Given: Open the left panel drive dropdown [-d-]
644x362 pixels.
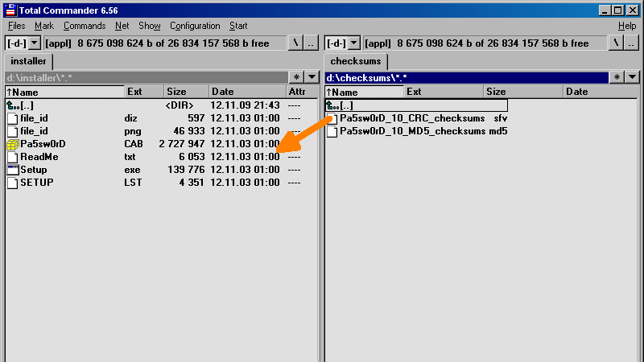Looking at the screenshot, I should coord(35,43).
